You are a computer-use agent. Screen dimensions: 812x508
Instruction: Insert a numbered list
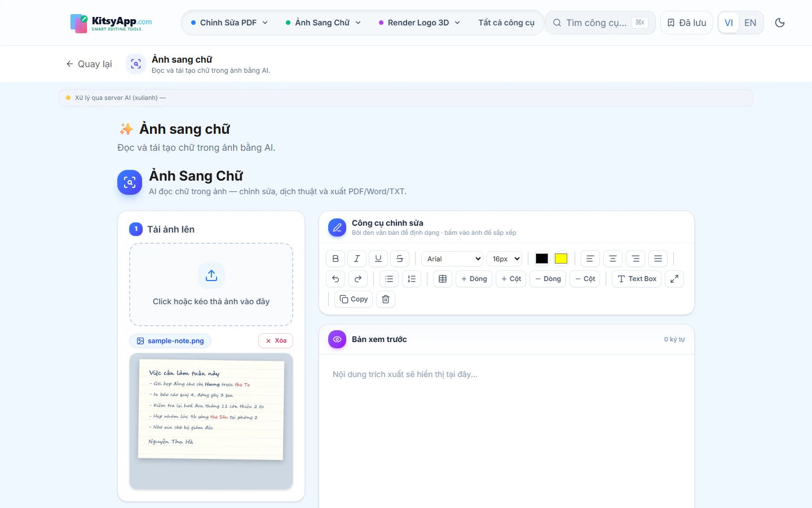pos(412,279)
